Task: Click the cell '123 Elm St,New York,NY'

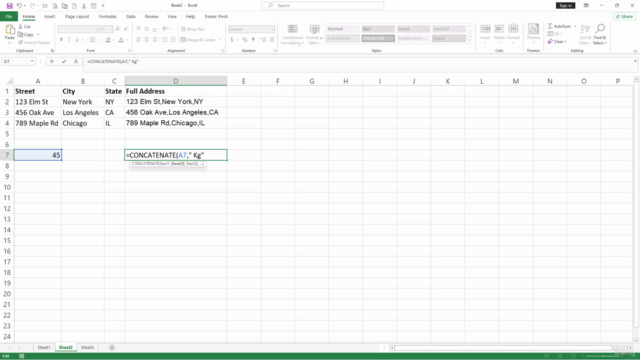Action: click(x=176, y=102)
